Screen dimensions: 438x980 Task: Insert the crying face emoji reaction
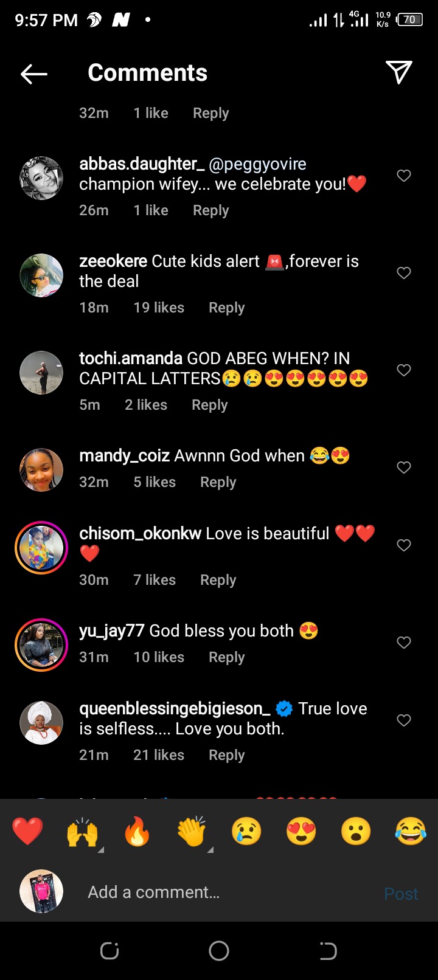tap(246, 832)
